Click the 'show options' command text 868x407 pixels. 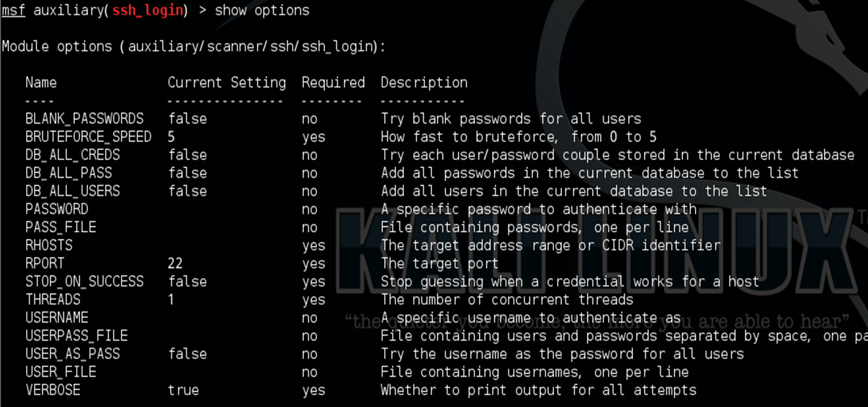tap(262, 11)
